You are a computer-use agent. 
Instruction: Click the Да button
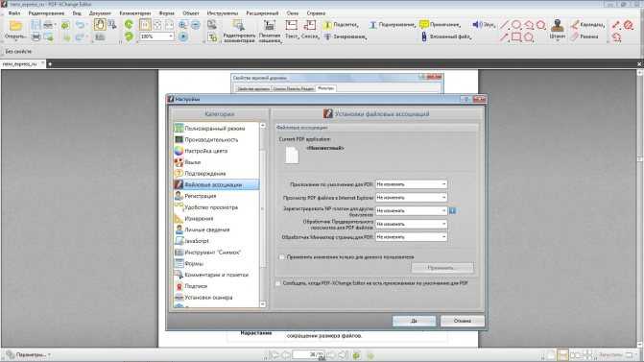coord(414,321)
